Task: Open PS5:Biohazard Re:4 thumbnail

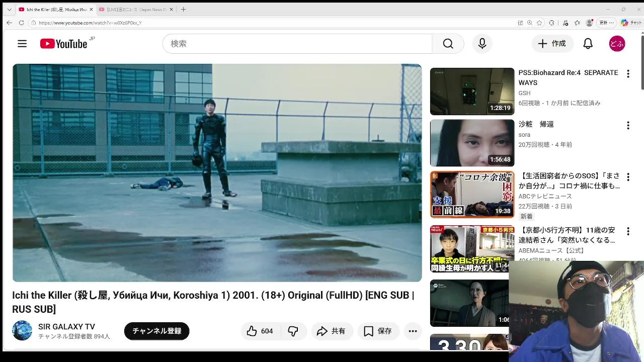Action: [x=472, y=92]
